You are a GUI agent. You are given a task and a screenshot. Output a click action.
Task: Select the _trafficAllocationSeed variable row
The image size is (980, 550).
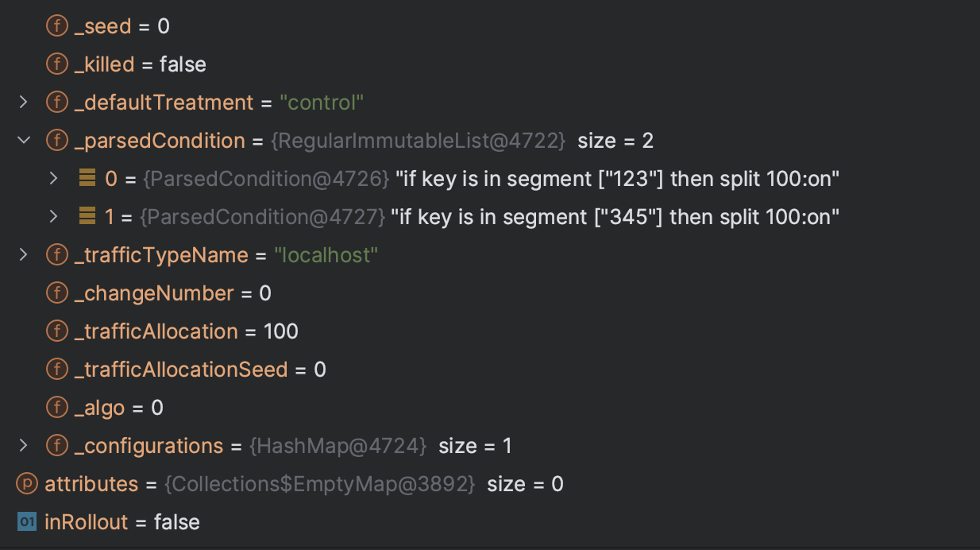click(490, 370)
